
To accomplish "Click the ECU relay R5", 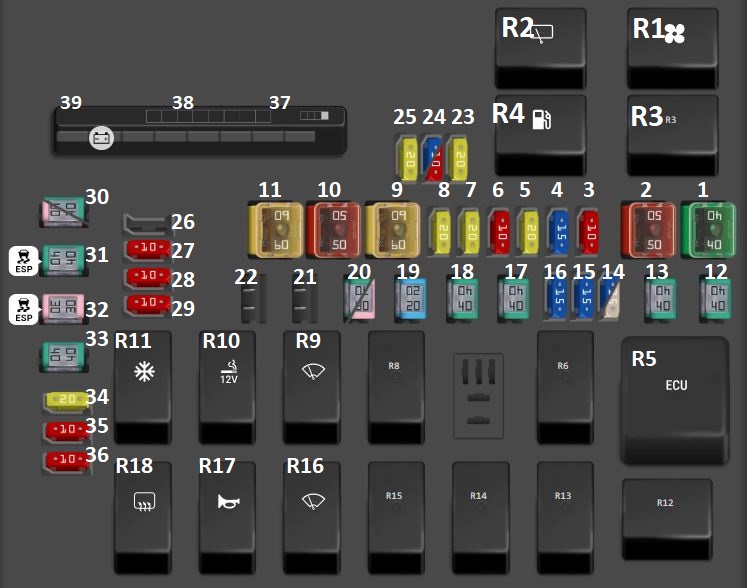I will (x=675, y=400).
